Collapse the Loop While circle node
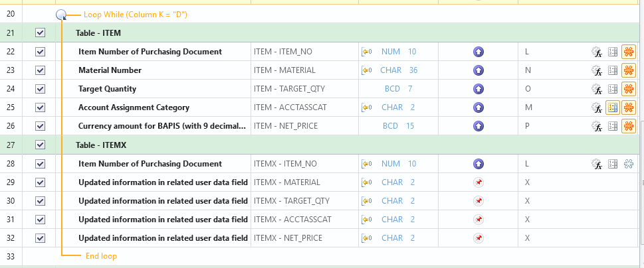This screenshot has height=268, width=644. point(61,14)
